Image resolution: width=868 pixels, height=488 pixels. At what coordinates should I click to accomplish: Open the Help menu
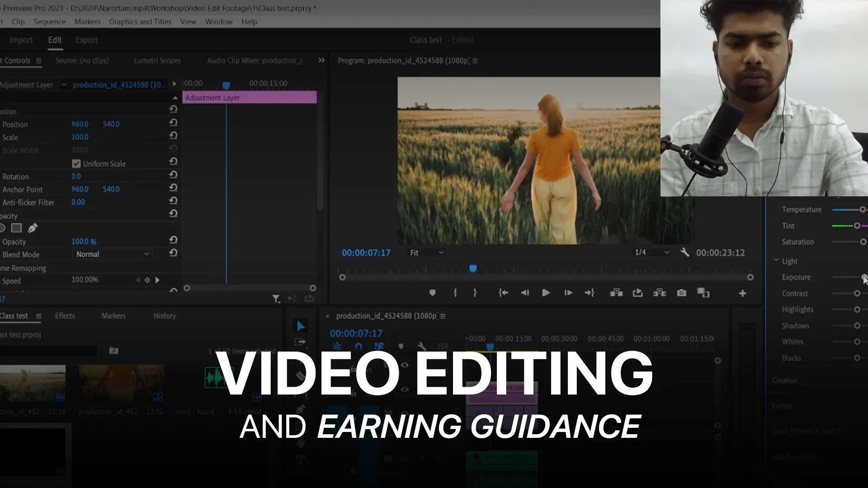tap(249, 22)
